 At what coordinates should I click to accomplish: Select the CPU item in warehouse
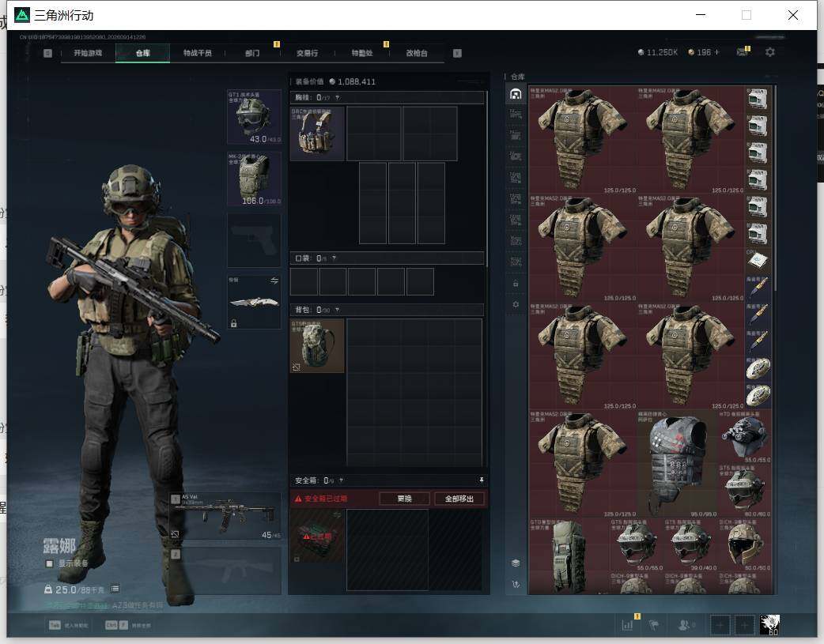pos(758,261)
